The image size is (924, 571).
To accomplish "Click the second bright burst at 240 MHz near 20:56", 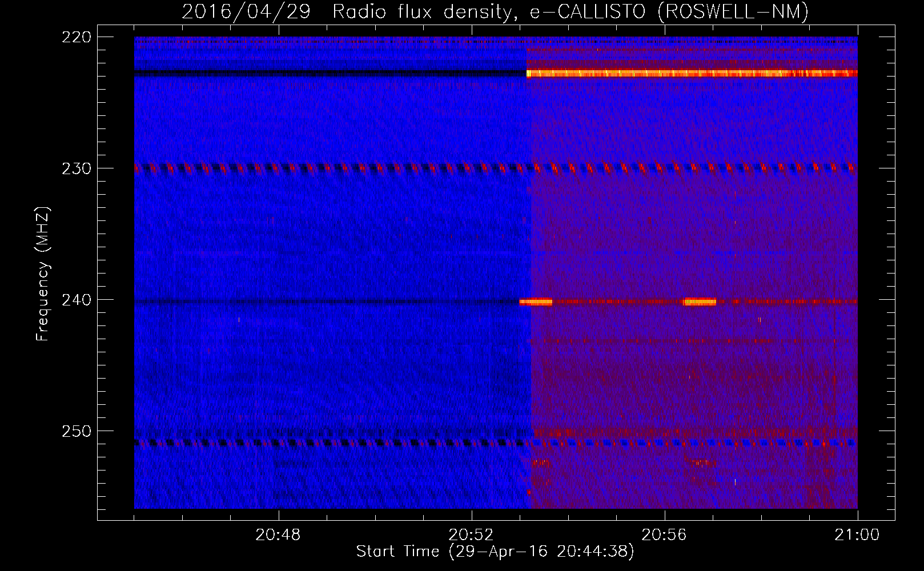I will (700, 302).
